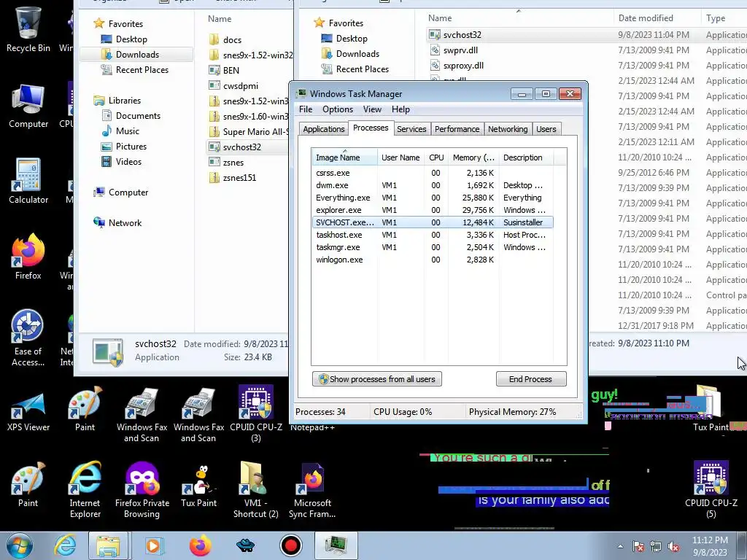This screenshot has width=747, height=560.
Task: Open the Help menu in Task Manager
Action: pyautogui.click(x=400, y=109)
